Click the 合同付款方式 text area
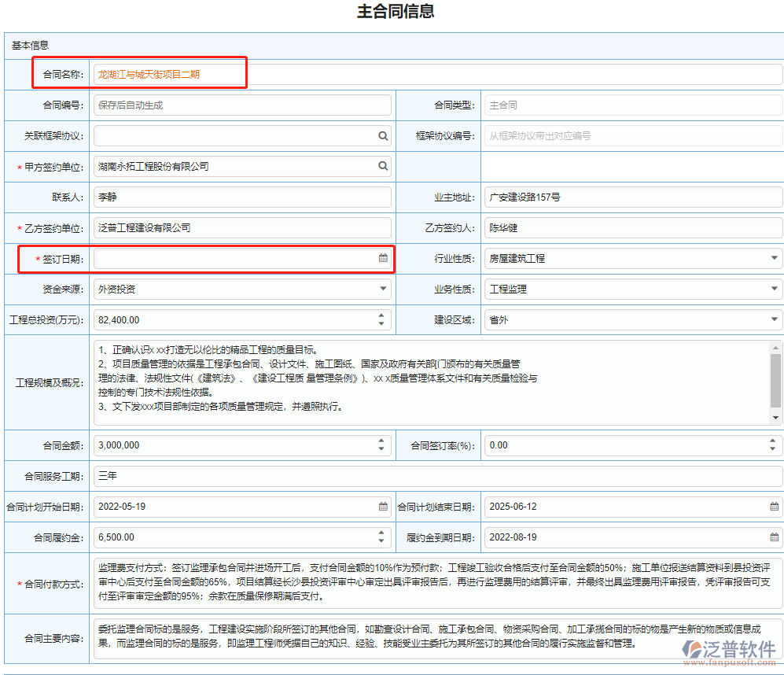 [436, 582]
